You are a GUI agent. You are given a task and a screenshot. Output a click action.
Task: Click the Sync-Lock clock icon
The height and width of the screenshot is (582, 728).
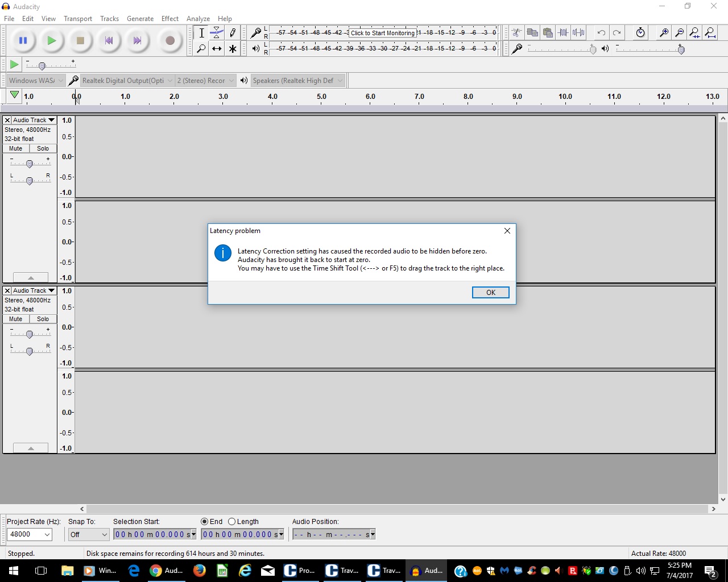[x=640, y=32]
